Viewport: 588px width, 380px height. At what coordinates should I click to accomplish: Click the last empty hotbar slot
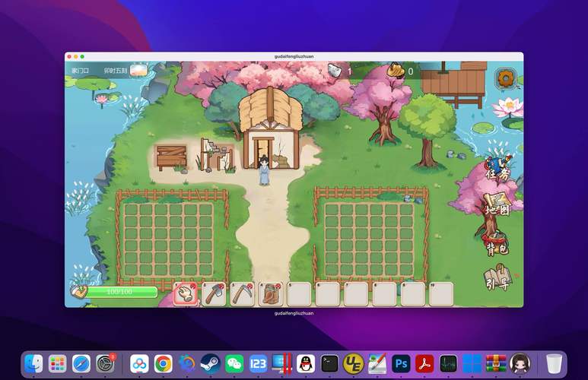[x=440, y=293]
